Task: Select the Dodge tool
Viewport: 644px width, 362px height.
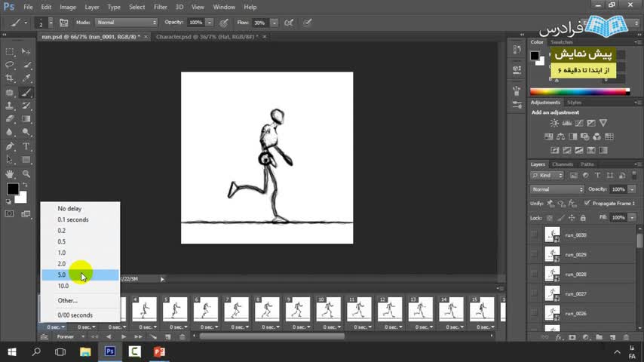Action: [26, 132]
